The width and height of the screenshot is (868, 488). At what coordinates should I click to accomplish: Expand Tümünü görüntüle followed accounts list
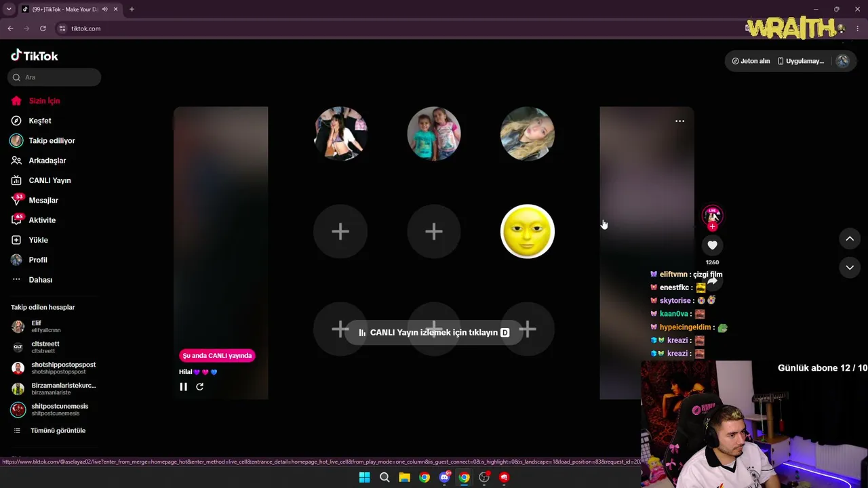(58, 430)
